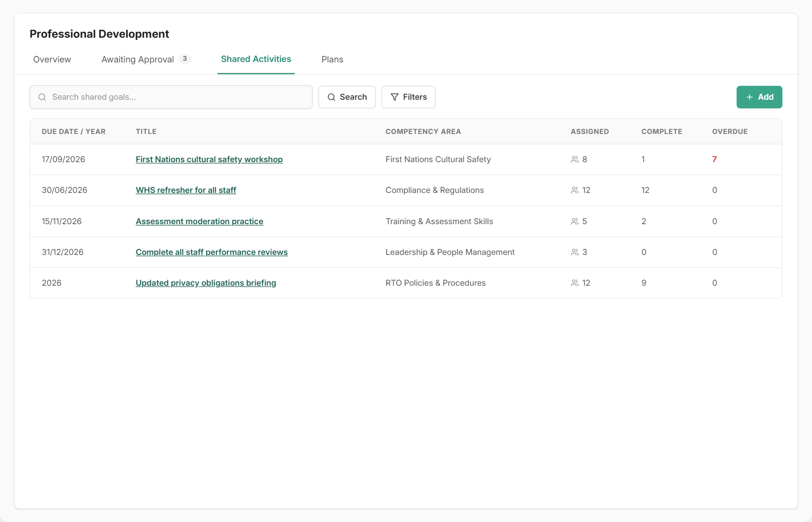Click assigned people icon in performance reviews row
Image resolution: width=812 pixels, height=522 pixels.
click(575, 252)
